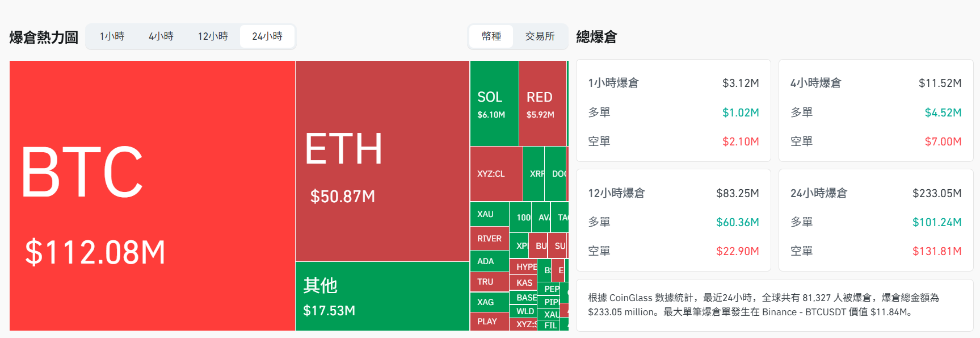Click the $131.81M short value
980x338 pixels.
(937, 251)
